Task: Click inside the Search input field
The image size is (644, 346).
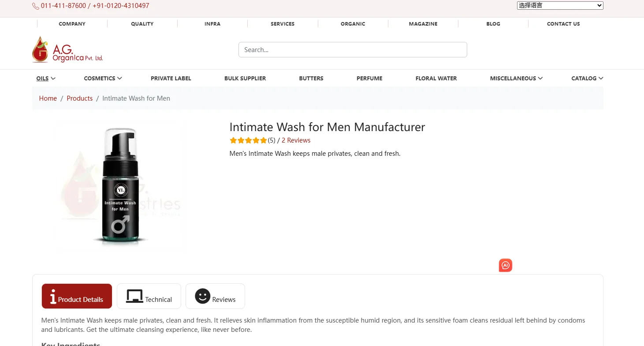Action: (353, 49)
